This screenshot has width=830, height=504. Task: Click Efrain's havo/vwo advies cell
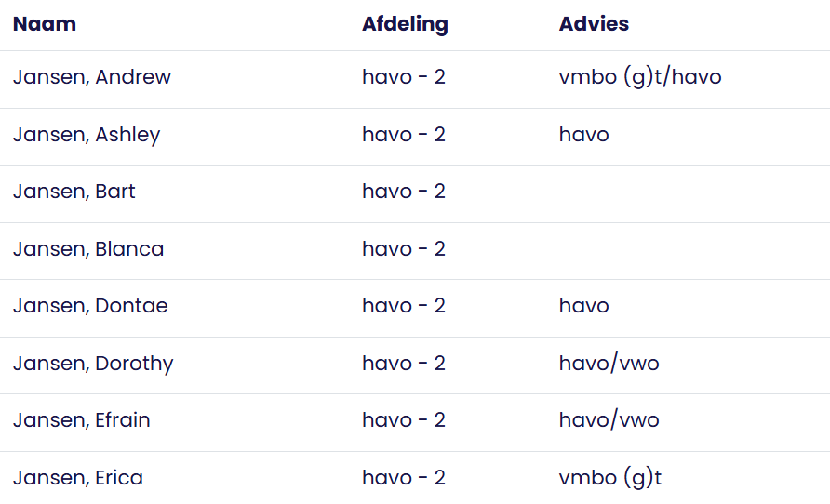pos(609,420)
